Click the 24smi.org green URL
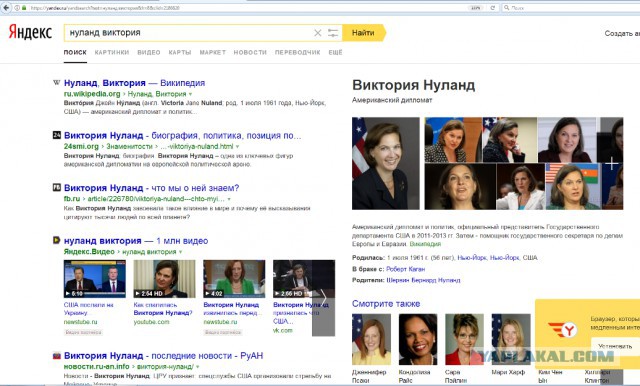This screenshot has height=386, width=640. [x=81, y=146]
